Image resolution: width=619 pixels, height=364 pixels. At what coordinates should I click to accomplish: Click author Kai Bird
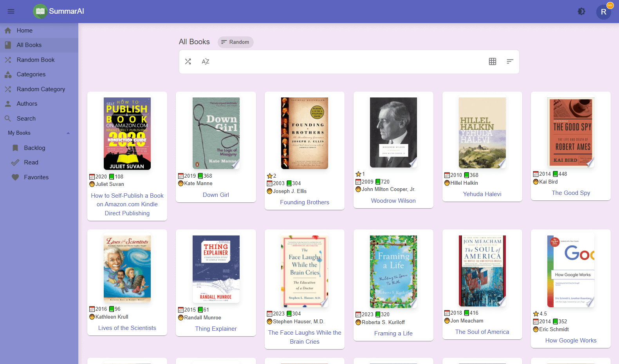pos(549,182)
